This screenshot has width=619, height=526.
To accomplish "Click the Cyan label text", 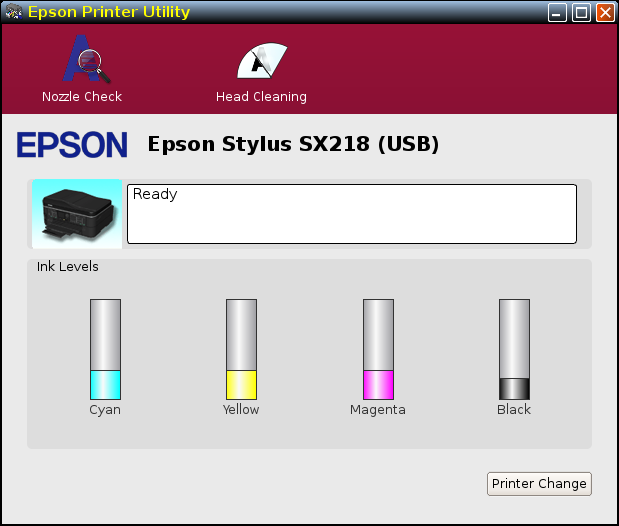I will 105,410.
